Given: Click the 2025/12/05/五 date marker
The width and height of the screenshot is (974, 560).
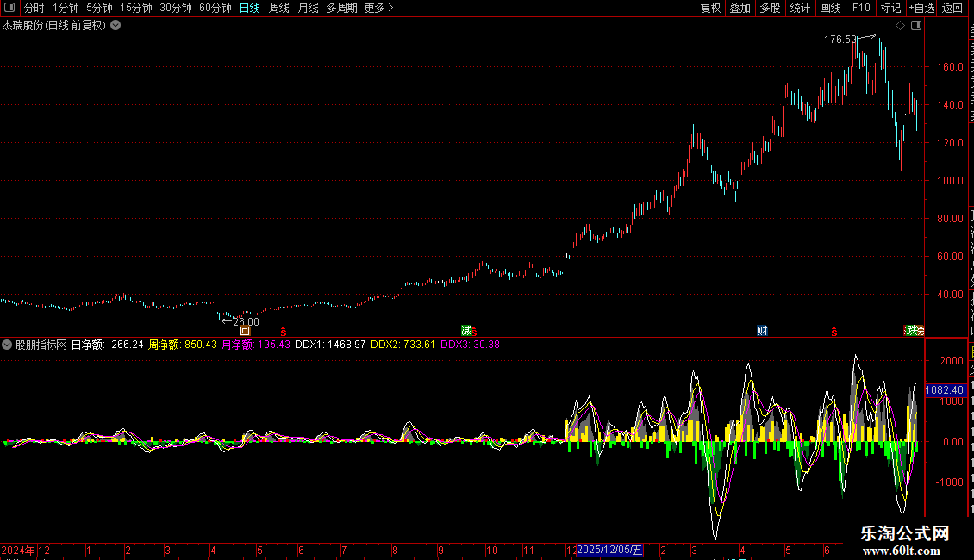Looking at the screenshot, I should [609, 550].
